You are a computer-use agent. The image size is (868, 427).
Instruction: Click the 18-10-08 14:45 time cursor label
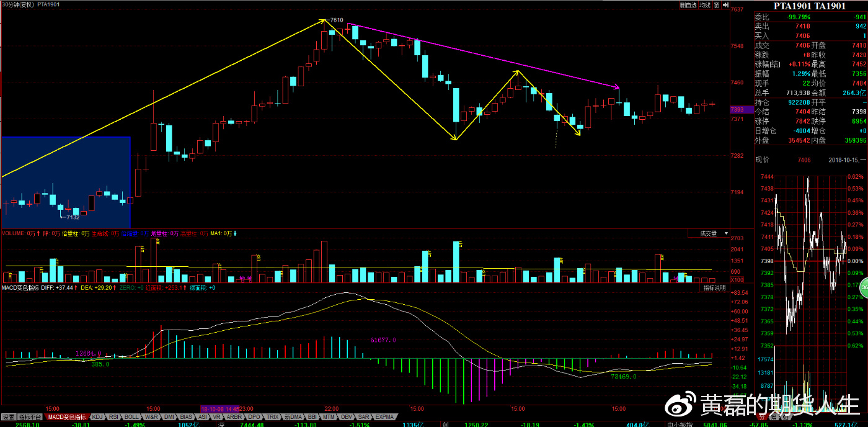click(x=220, y=409)
